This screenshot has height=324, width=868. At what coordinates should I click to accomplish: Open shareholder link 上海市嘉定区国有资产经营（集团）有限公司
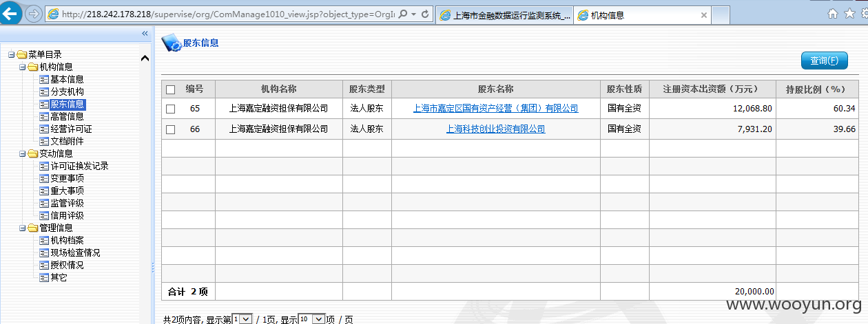[495, 109]
